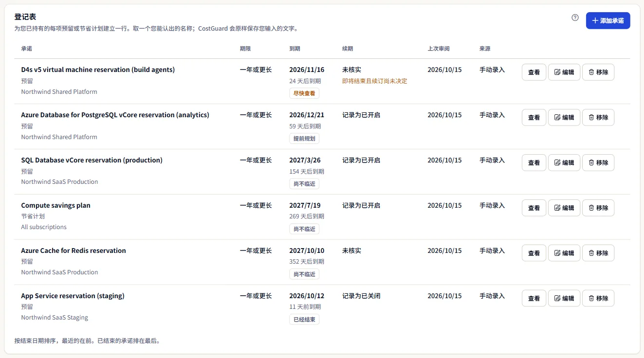644x358 pixels.
Task: Edit the Compute savings plan
Action: point(564,208)
